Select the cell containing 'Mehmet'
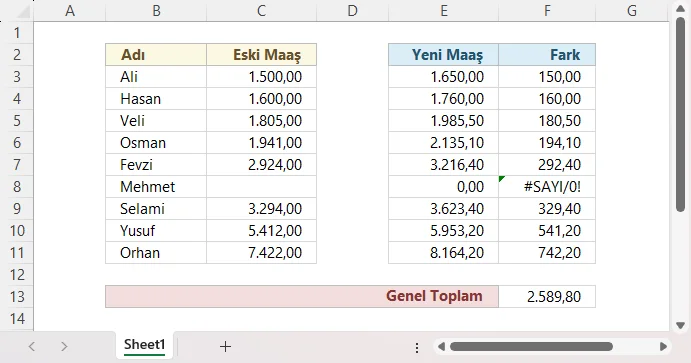This screenshot has height=363, width=691. pyautogui.click(x=156, y=187)
